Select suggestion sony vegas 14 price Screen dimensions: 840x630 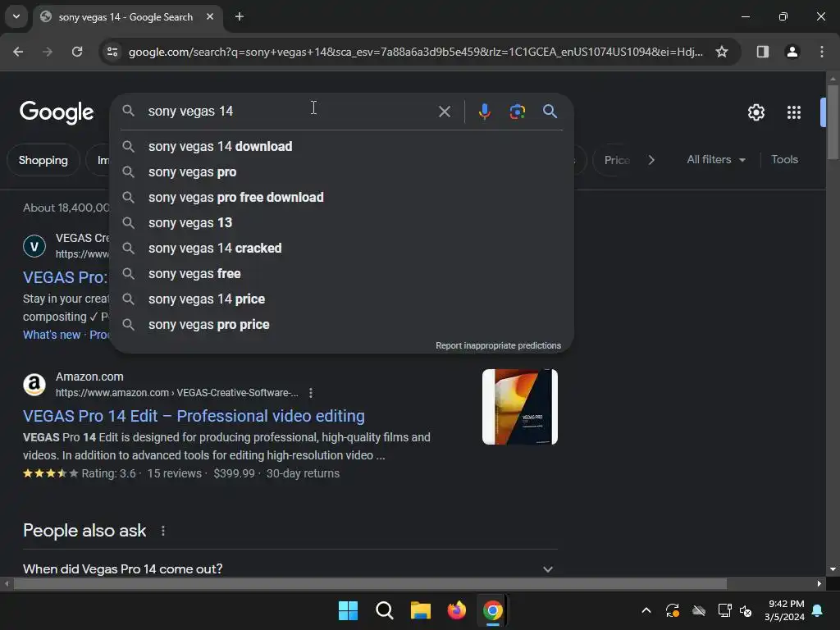342,299
